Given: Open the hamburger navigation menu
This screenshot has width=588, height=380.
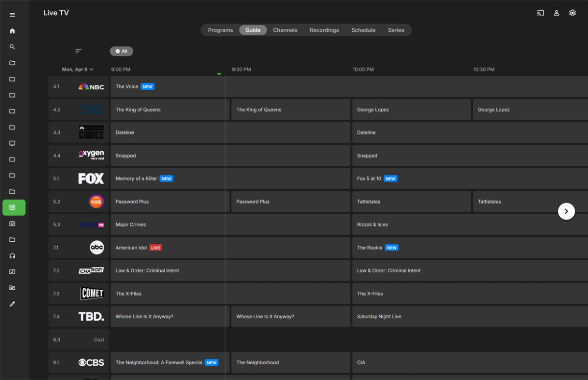Looking at the screenshot, I should (x=12, y=15).
